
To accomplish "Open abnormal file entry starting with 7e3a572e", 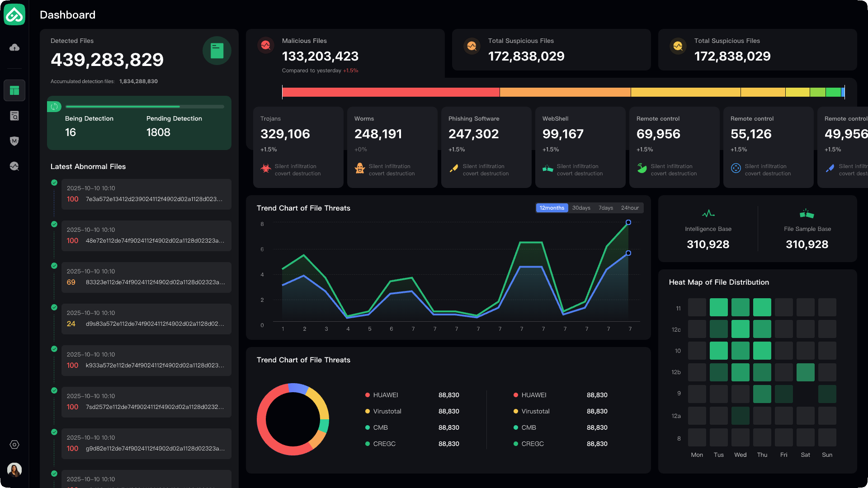I will point(146,194).
